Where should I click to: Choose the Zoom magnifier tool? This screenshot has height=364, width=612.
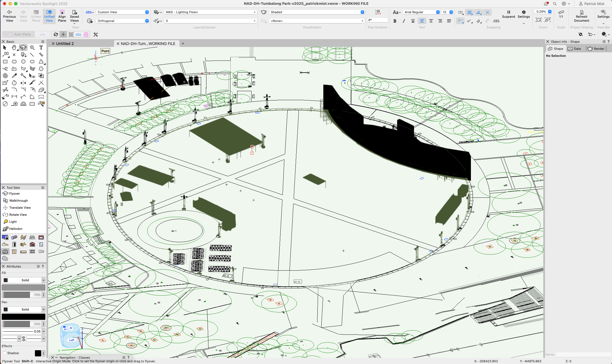coord(32,48)
